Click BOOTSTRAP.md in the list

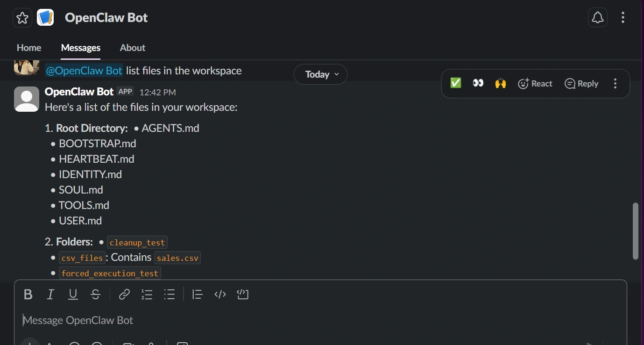pos(98,144)
